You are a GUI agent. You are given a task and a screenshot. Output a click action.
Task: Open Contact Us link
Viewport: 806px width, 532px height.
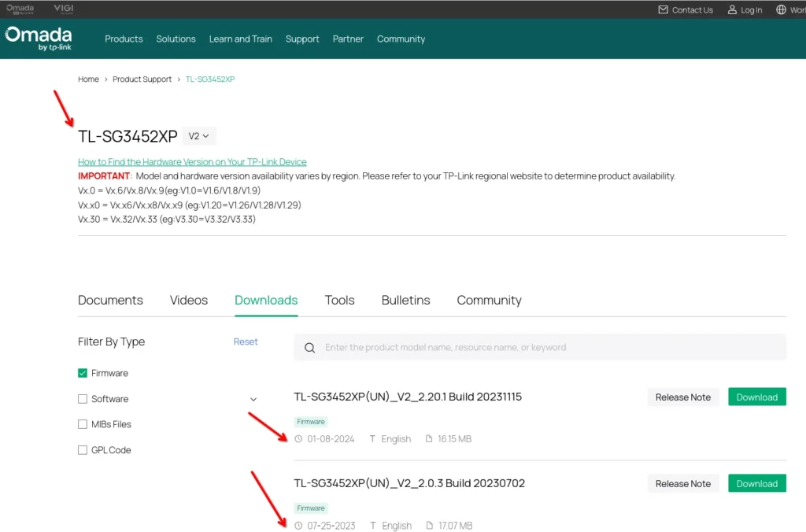coord(693,9)
